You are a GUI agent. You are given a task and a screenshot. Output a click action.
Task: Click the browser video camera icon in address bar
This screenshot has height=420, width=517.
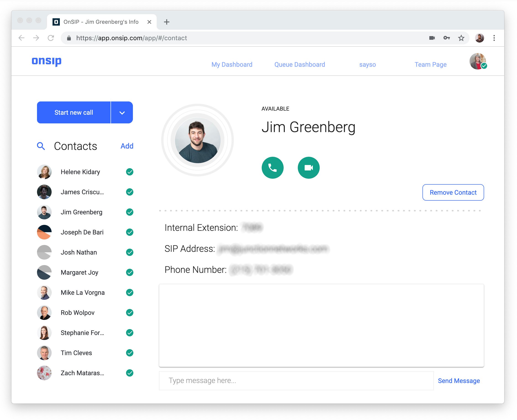(432, 38)
